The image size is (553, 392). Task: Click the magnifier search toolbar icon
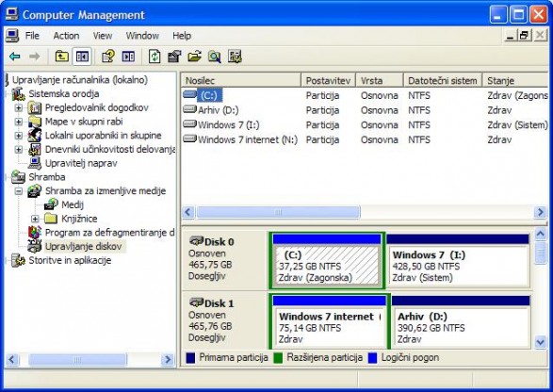[x=214, y=57]
